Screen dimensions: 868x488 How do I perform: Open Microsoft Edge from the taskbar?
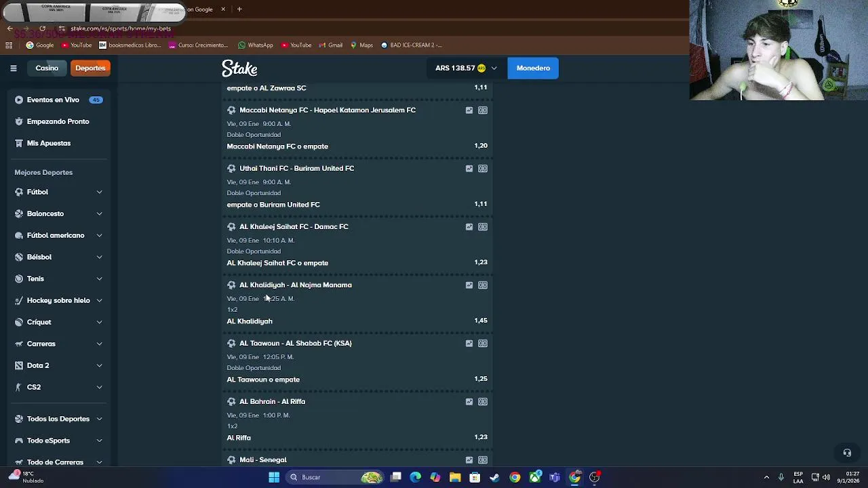[x=416, y=477]
